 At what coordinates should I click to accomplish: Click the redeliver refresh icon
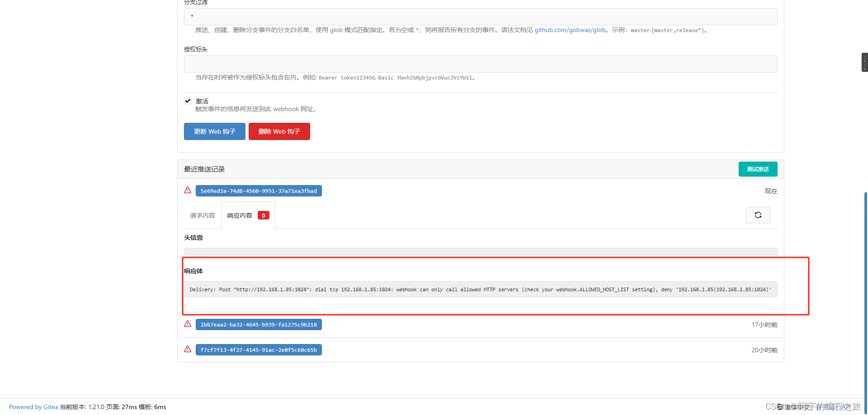[758, 215]
